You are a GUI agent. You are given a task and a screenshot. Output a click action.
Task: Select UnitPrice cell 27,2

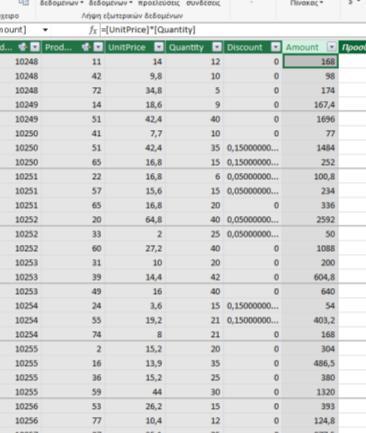click(135, 248)
